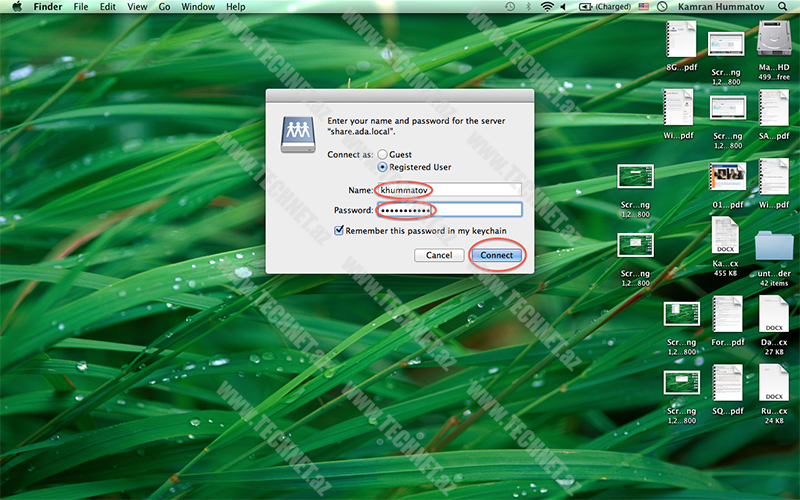This screenshot has width=800, height=500.
Task: Open the File menu
Action: [81, 7]
